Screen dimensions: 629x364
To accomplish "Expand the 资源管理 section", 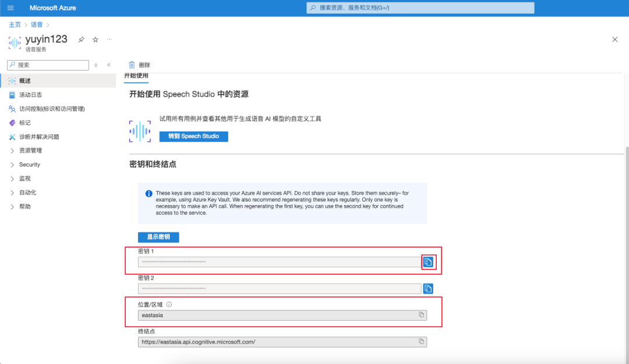I will pos(31,150).
